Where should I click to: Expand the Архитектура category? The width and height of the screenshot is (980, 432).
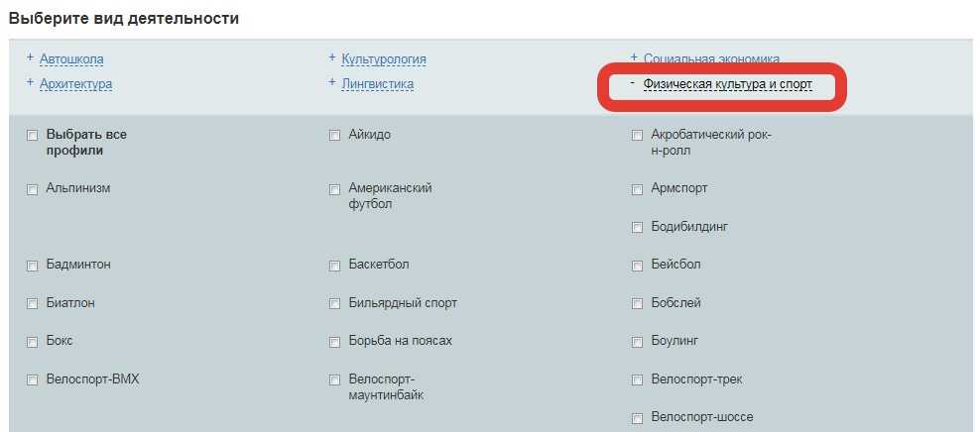coord(75,84)
